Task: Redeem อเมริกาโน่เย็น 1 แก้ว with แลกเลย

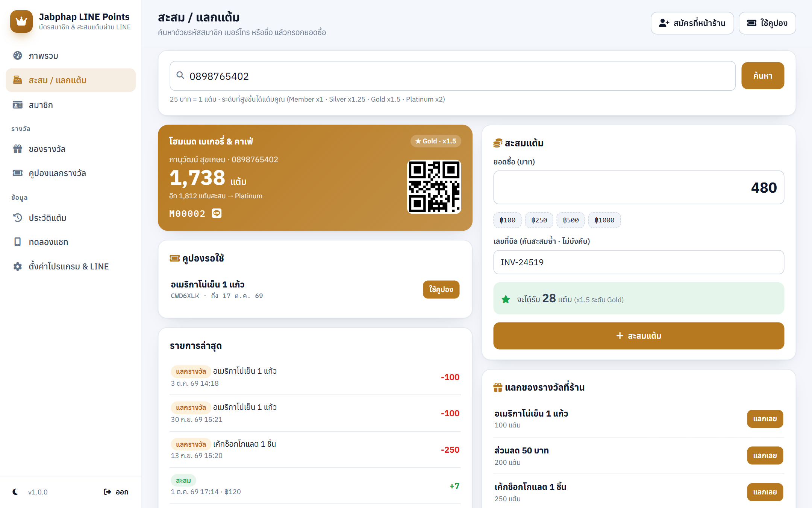Action: 765,419
